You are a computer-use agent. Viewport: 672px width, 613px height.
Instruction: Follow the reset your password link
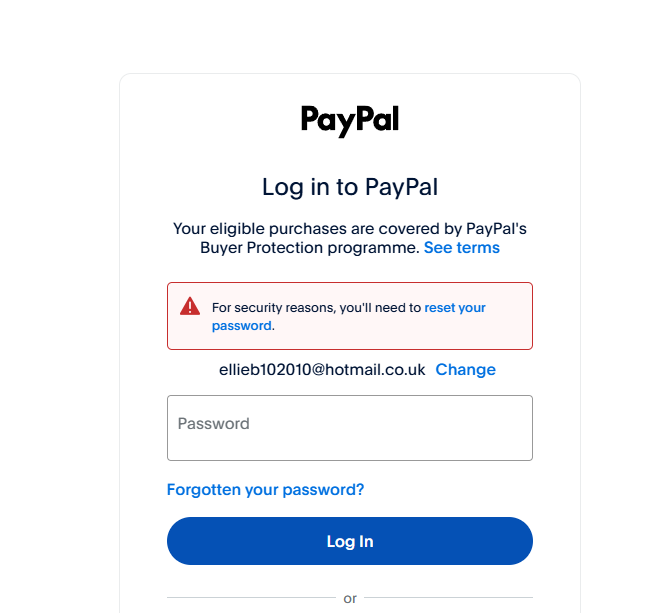coord(455,307)
